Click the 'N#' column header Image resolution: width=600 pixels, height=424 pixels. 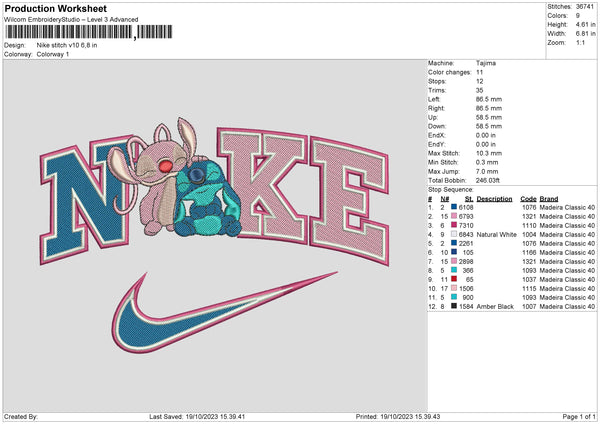(x=445, y=199)
